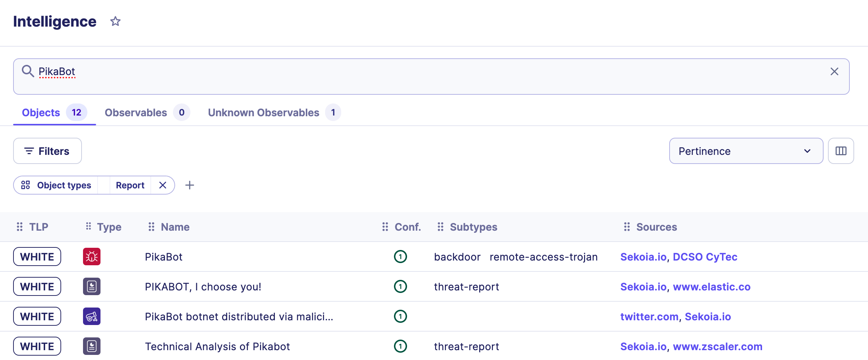This screenshot has height=360, width=868.
Task: Open the www.elastic.co source link
Action: (711, 287)
